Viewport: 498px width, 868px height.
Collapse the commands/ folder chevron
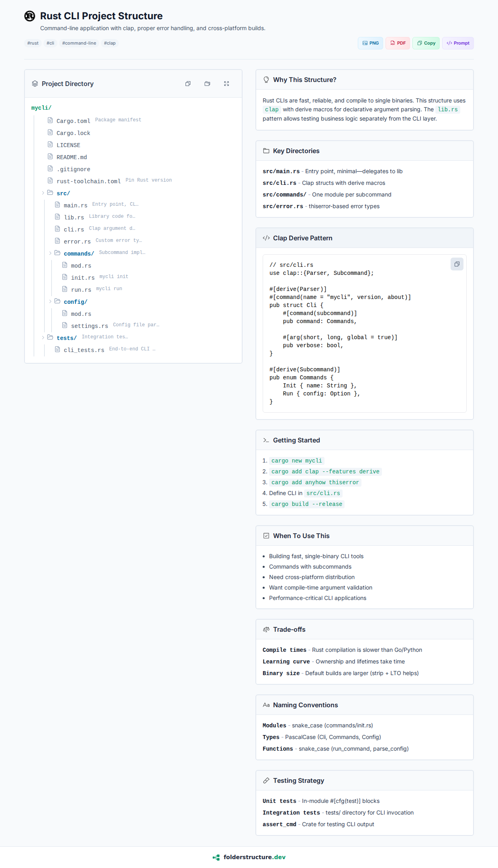tap(50, 253)
